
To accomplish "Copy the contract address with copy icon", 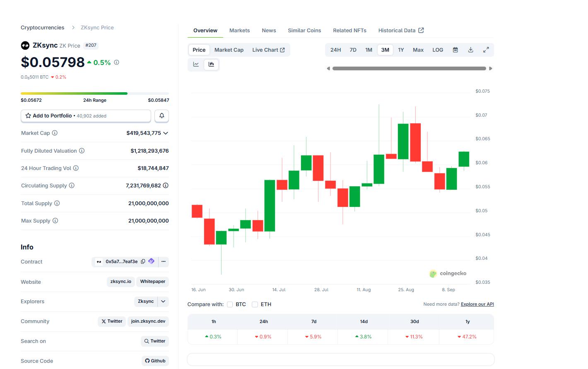I will point(143,261).
